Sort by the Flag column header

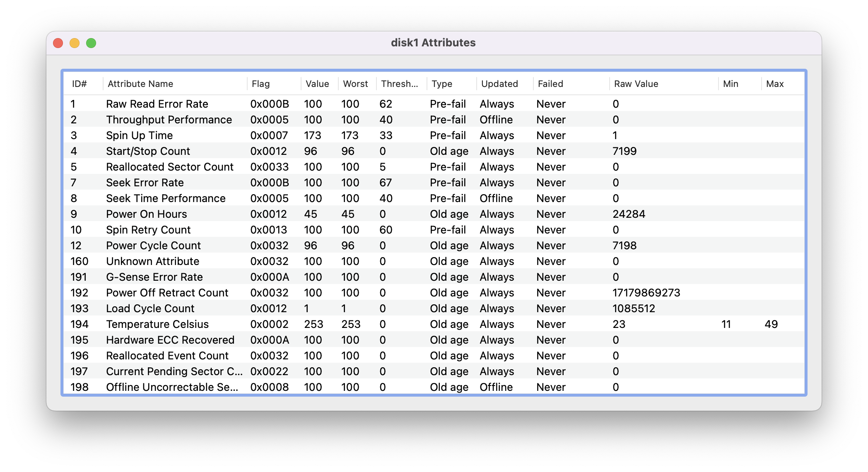point(260,84)
